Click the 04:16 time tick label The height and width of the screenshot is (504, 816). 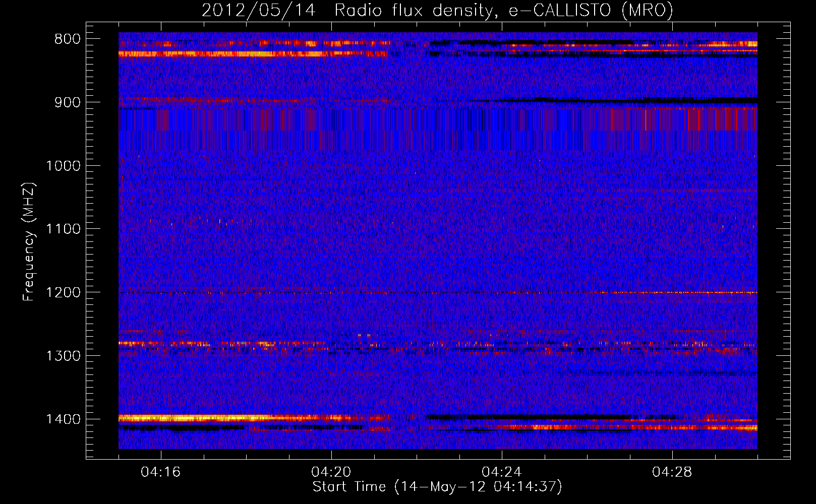161,472
